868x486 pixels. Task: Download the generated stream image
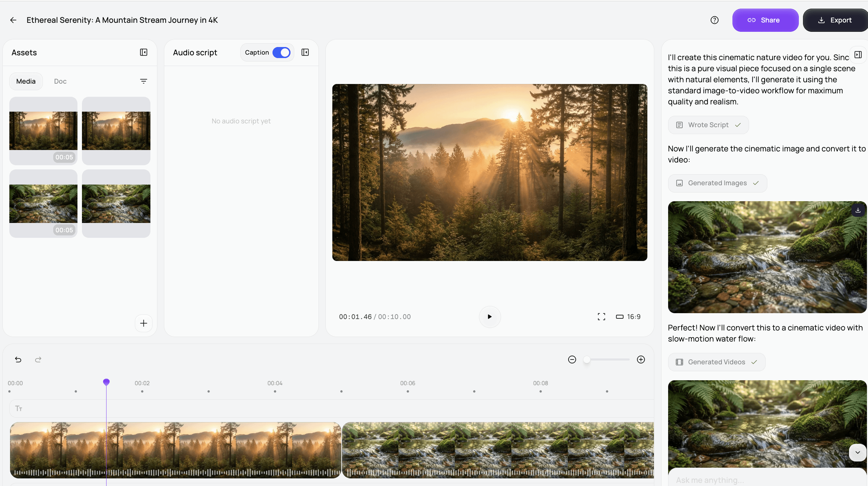tap(858, 210)
